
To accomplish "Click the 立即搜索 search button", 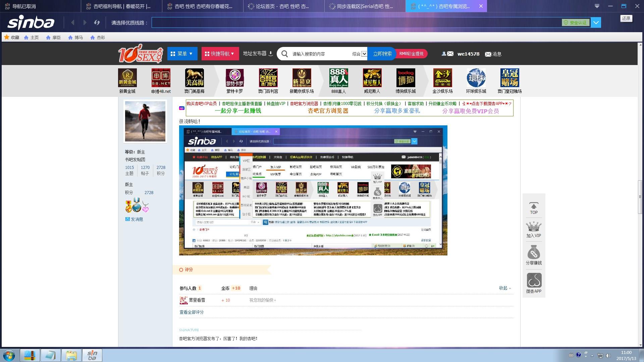I will (x=382, y=54).
